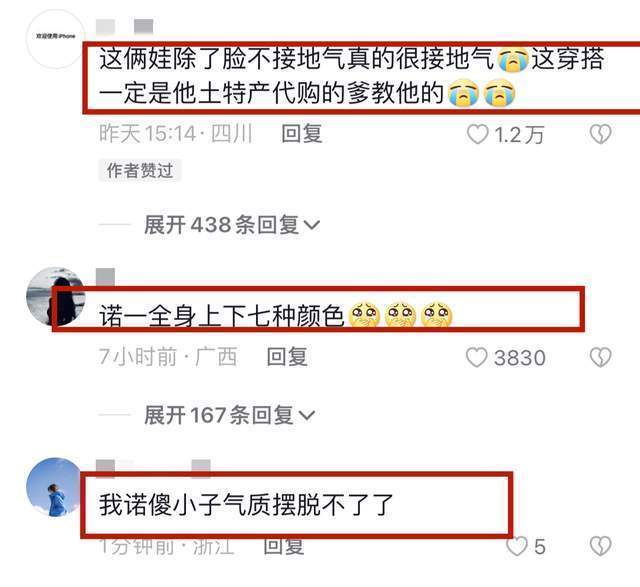Like the comment with 3830 likes
This screenshot has height=587, width=640.
[477, 357]
